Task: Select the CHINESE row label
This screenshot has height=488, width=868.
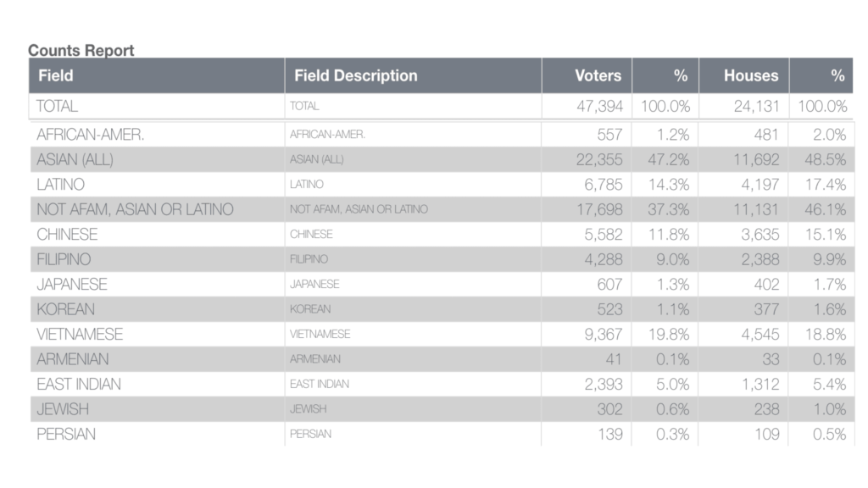Action: click(x=67, y=235)
